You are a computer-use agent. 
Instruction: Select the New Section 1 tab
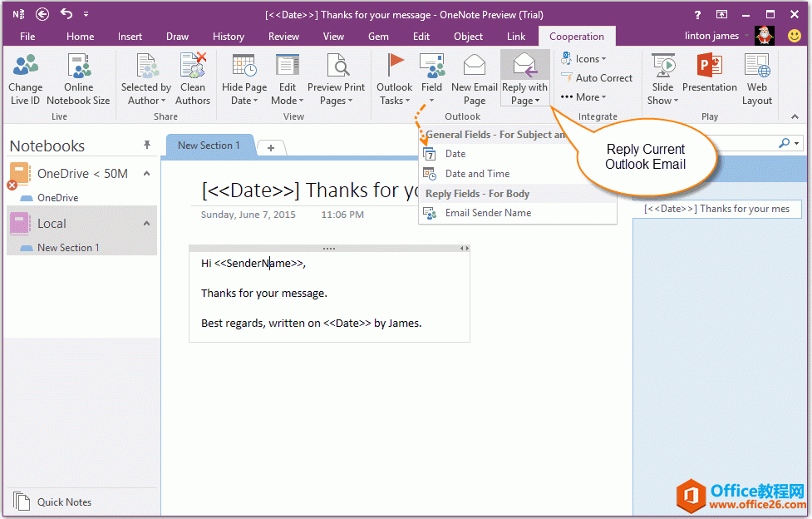[209, 146]
